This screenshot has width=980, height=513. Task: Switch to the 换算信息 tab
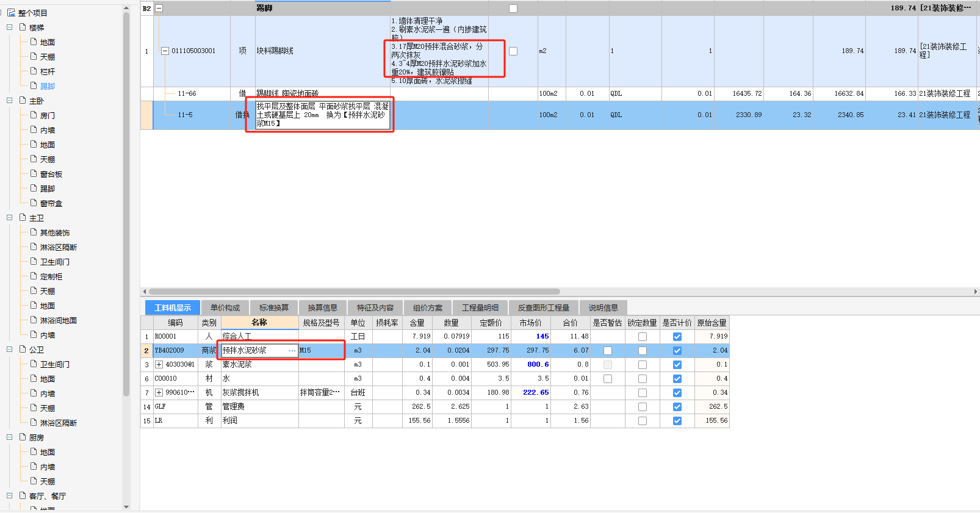pyautogui.click(x=323, y=307)
